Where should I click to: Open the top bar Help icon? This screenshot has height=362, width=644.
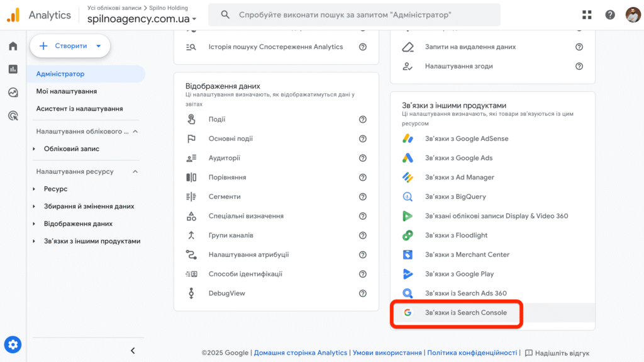click(x=610, y=15)
